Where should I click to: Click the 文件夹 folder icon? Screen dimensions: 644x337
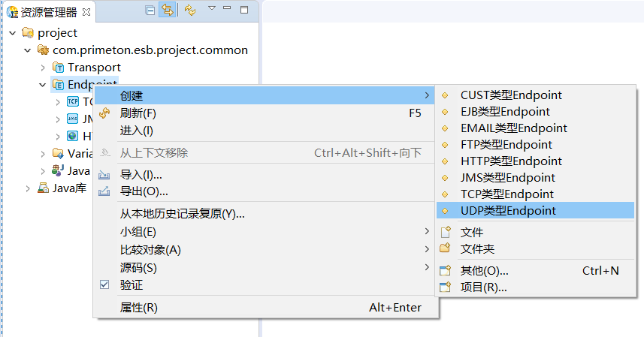pyautogui.click(x=445, y=248)
